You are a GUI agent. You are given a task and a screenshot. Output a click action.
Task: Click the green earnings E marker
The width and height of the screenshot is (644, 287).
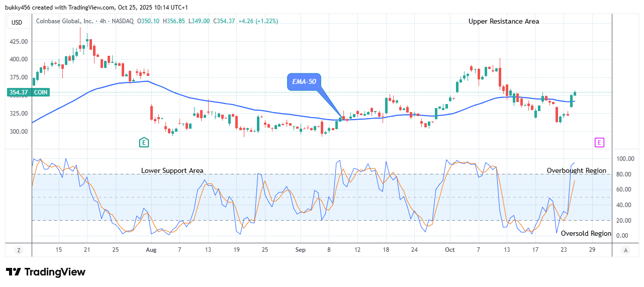click(144, 143)
